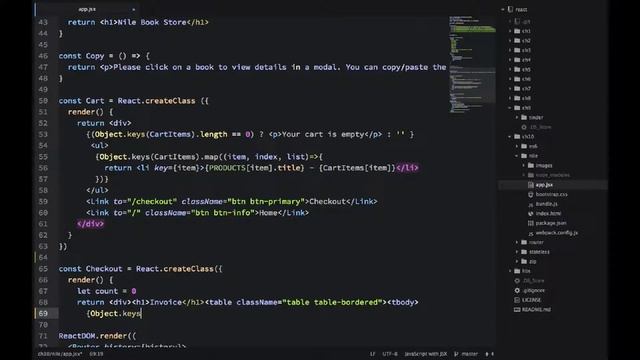
Task: Expand the ch7 folder
Action: 510,89
